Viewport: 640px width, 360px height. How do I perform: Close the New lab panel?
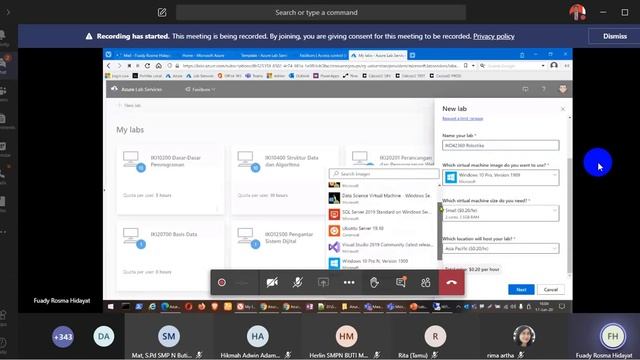coord(563,109)
